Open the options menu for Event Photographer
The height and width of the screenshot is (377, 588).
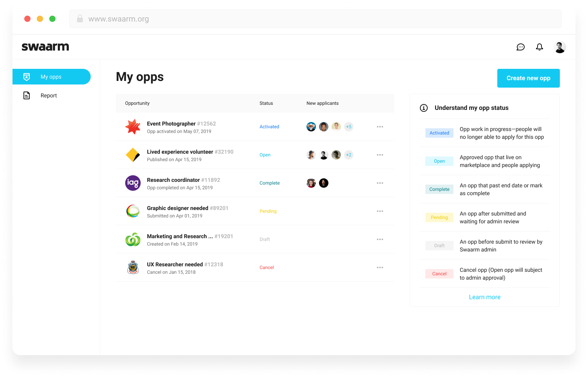pyautogui.click(x=380, y=127)
